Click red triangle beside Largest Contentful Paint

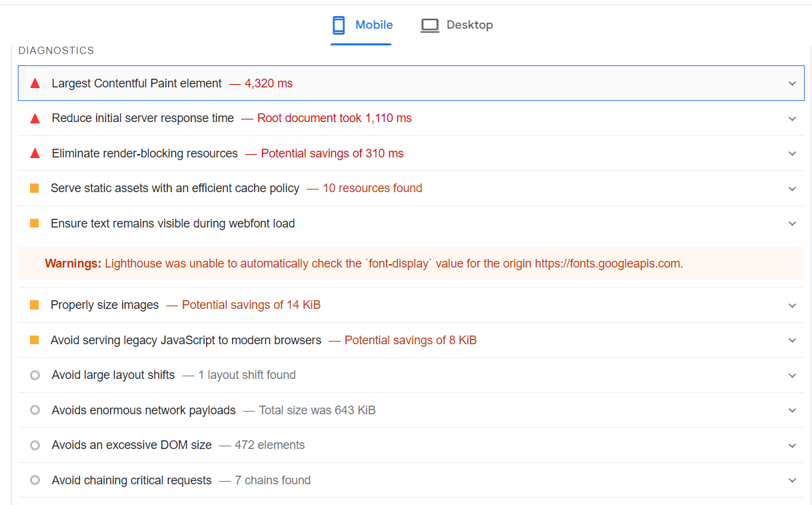(x=35, y=83)
